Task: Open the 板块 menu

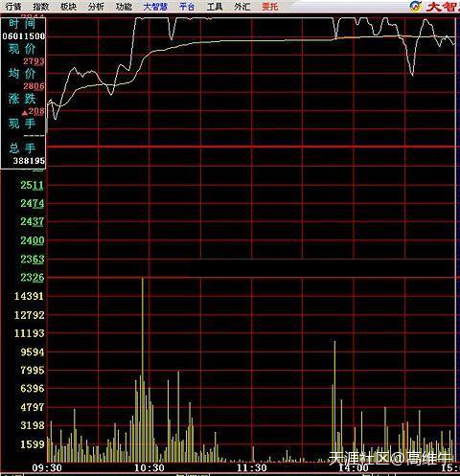Action: (68, 7)
